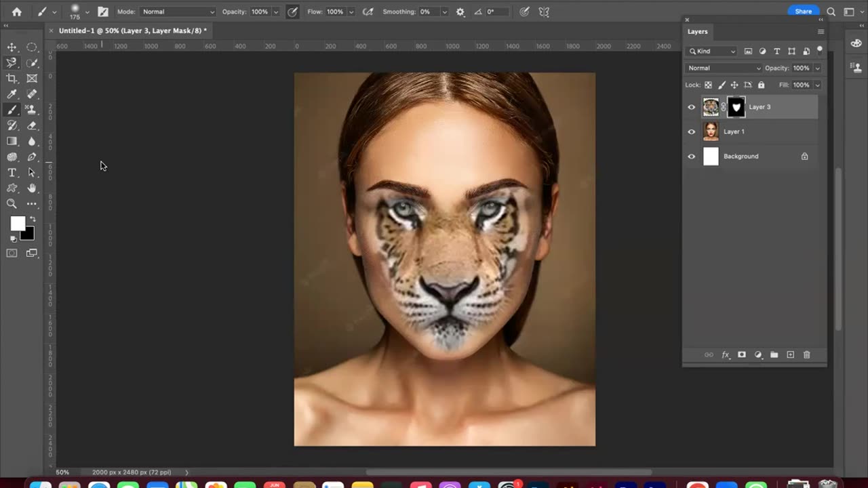This screenshot has width=868, height=488.
Task: Expand the Flow value dropdown
Action: coord(351,12)
